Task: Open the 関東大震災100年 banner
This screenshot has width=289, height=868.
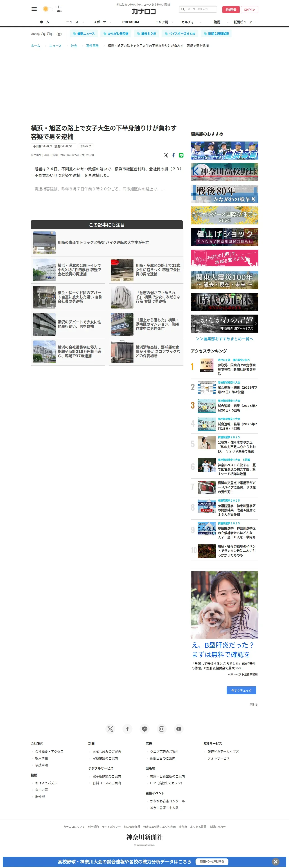Action: click(224, 280)
